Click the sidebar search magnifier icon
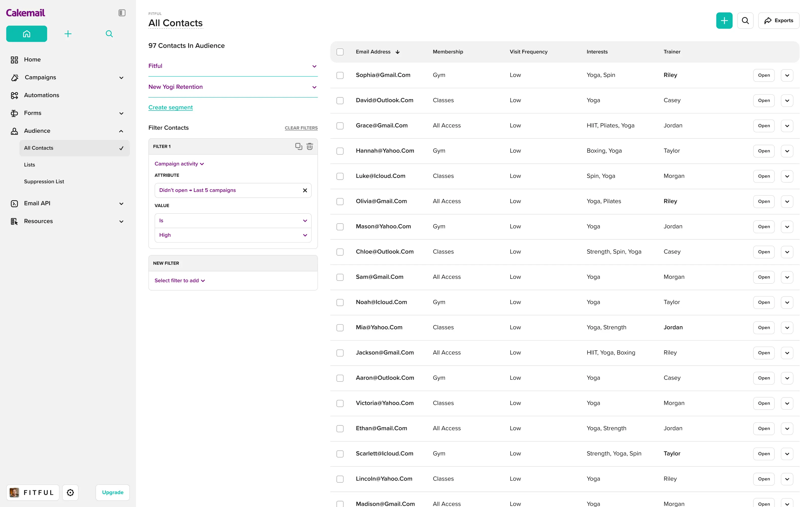Viewport: 812px width, 507px height. 109,34
